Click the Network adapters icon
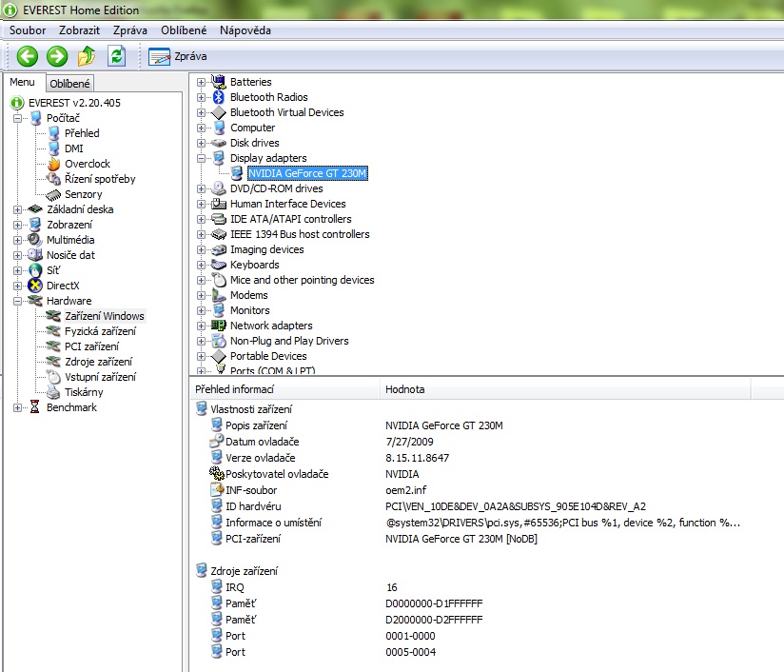The height and width of the screenshot is (672, 784). pos(219,326)
